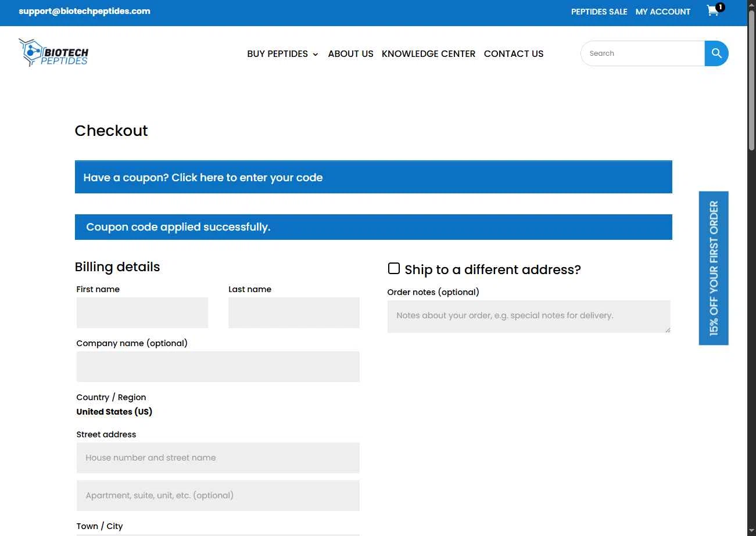
Task: Focus the Search input field
Action: [x=643, y=53]
